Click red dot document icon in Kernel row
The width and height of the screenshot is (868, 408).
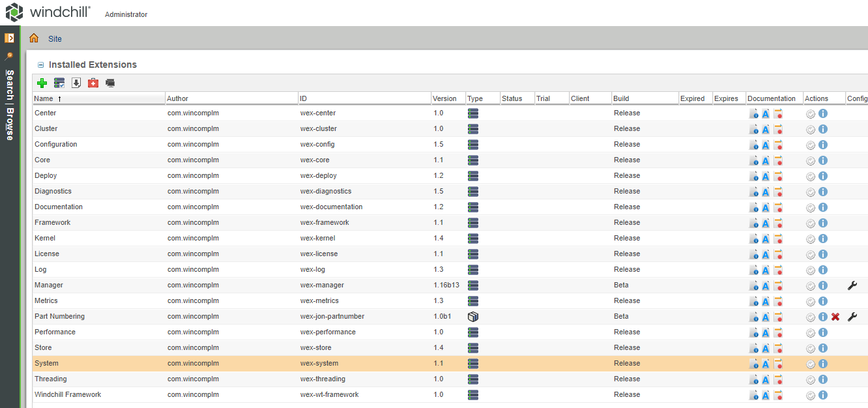click(x=778, y=239)
